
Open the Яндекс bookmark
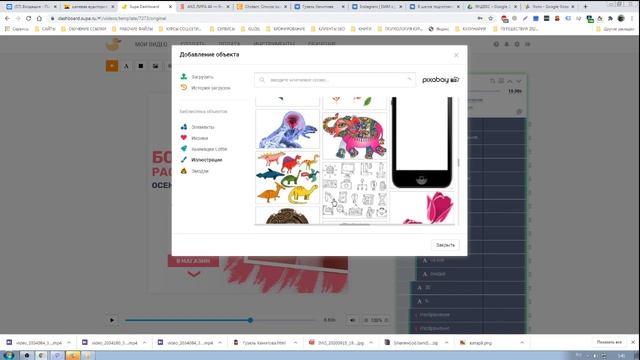(x=438, y=29)
